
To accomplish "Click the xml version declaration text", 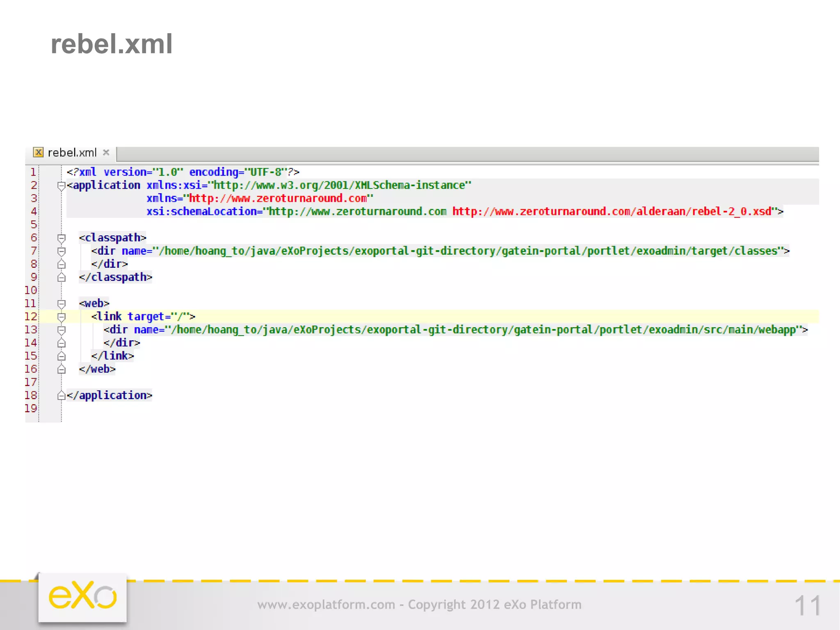I will (183, 172).
